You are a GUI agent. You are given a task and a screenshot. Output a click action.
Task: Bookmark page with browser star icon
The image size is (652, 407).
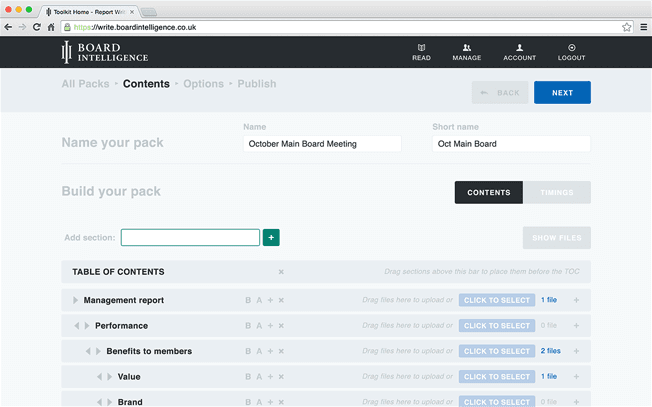click(x=627, y=27)
